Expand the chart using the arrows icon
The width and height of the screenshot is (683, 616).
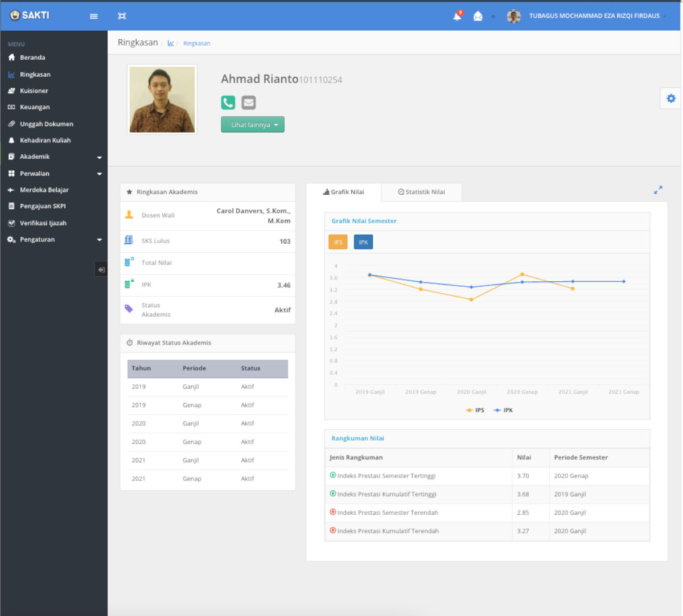point(658,190)
